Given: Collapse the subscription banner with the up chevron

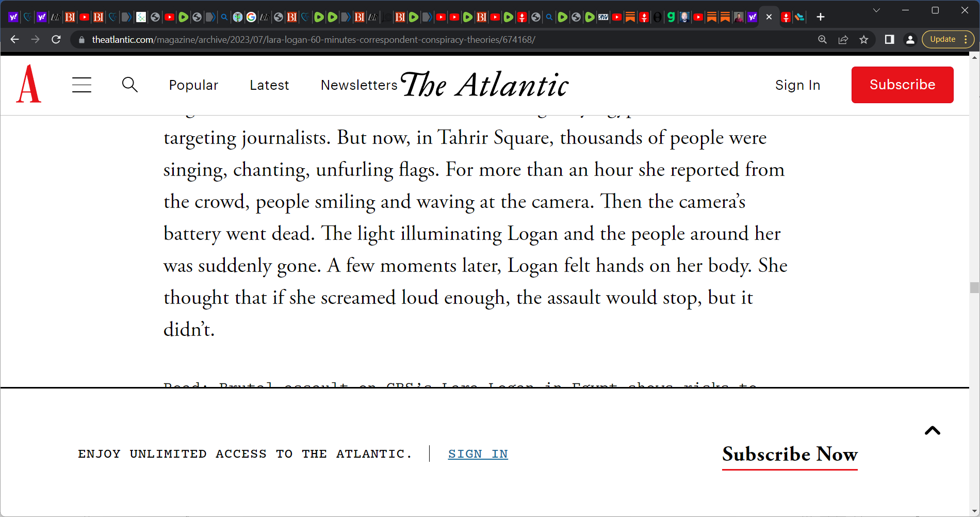Looking at the screenshot, I should (x=933, y=430).
